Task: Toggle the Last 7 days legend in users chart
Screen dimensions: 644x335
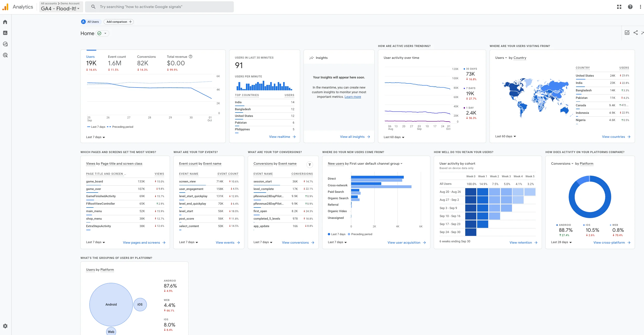Action: pos(96,127)
